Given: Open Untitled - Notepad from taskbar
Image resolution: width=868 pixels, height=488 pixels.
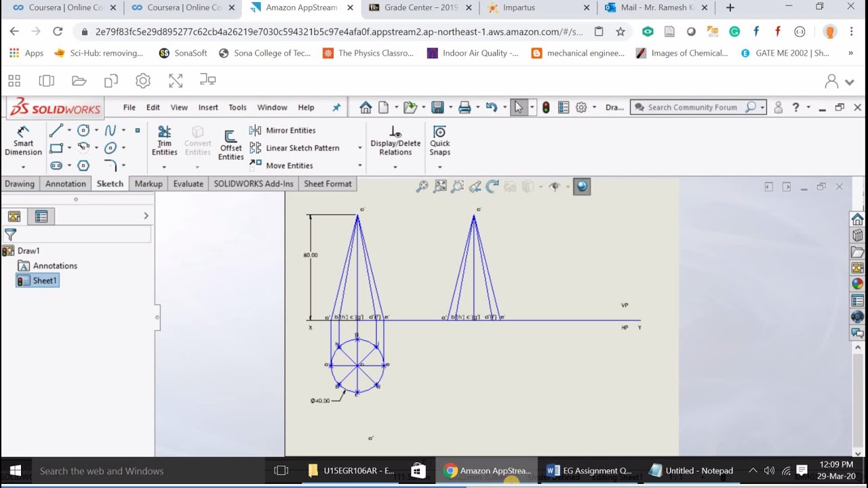Looking at the screenshot, I should 691,470.
